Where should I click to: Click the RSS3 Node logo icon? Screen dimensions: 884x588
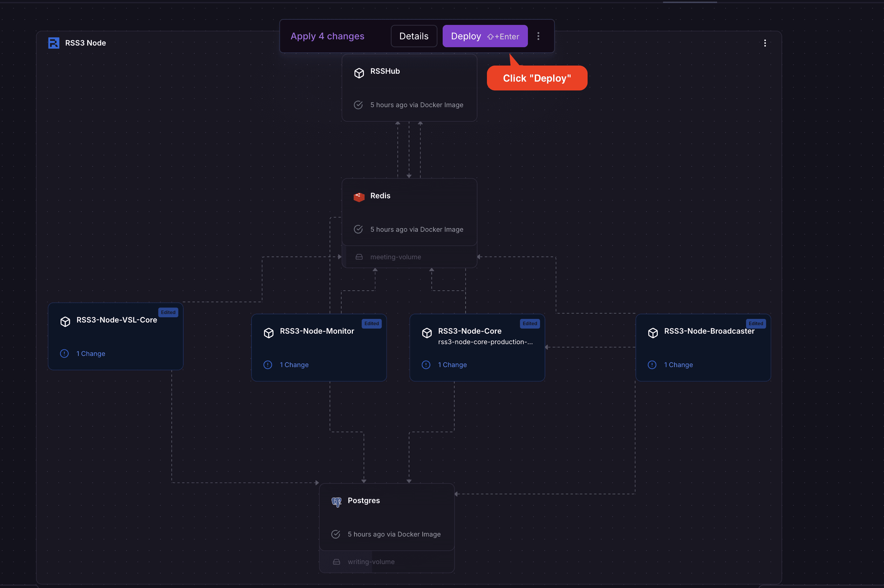[54, 43]
